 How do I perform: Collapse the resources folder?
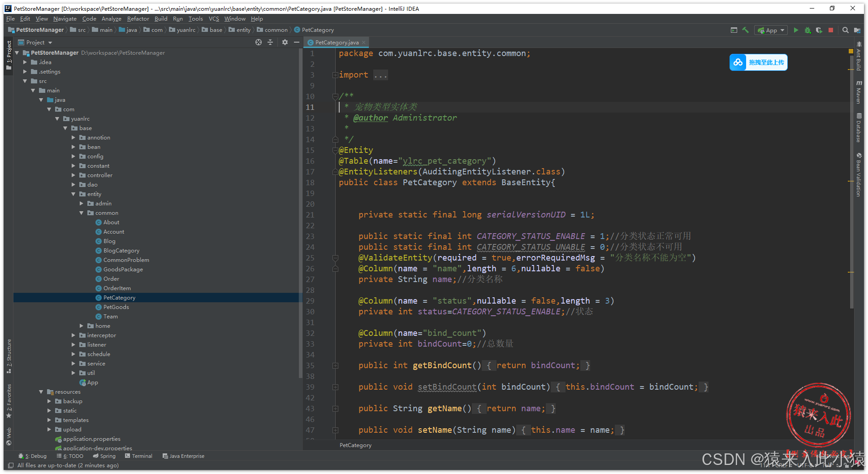tap(41, 392)
